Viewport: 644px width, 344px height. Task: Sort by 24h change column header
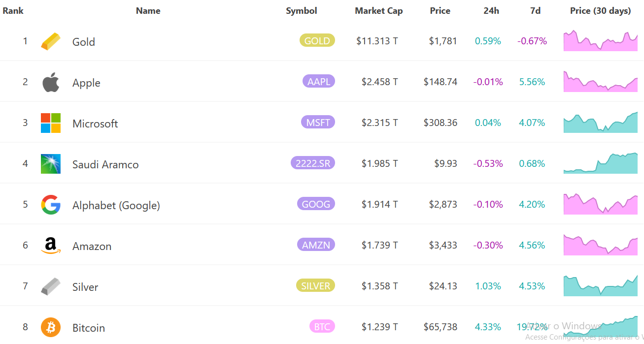coord(491,11)
